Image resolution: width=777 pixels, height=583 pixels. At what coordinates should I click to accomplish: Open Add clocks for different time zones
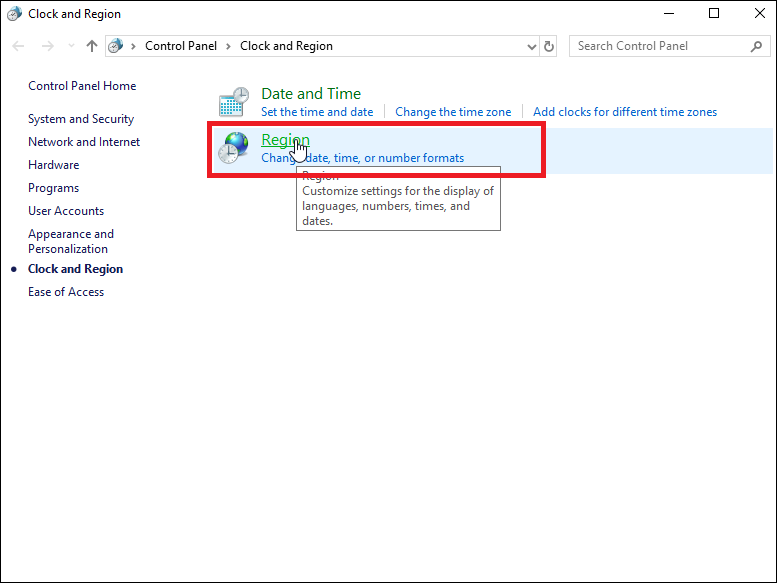[x=625, y=112]
